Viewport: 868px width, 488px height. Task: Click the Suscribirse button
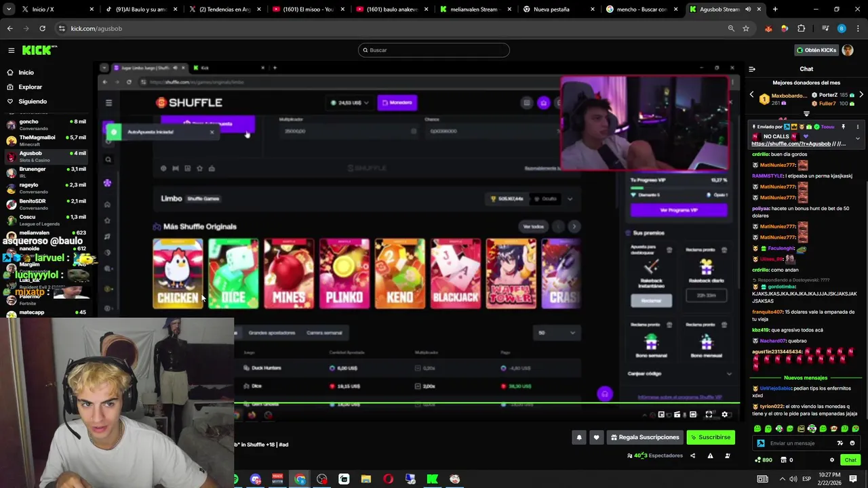tap(711, 437)
